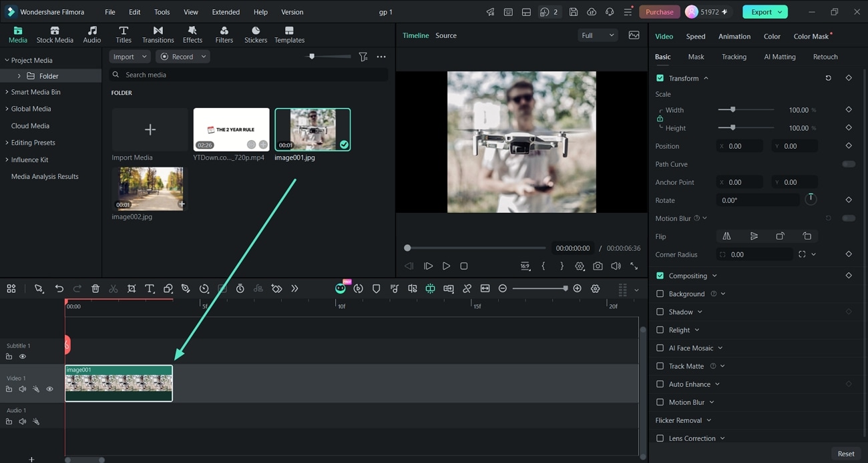Click the Export button
868x463 pixels.
pos(765,12)
